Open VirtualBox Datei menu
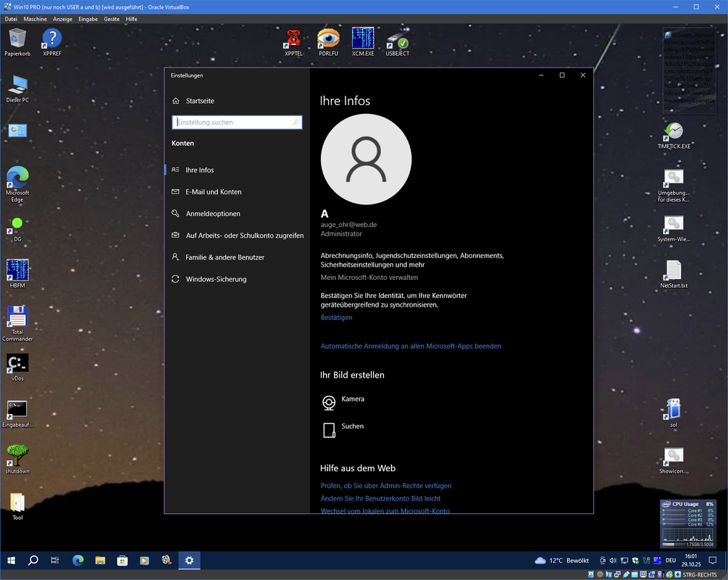 [11, 19]
